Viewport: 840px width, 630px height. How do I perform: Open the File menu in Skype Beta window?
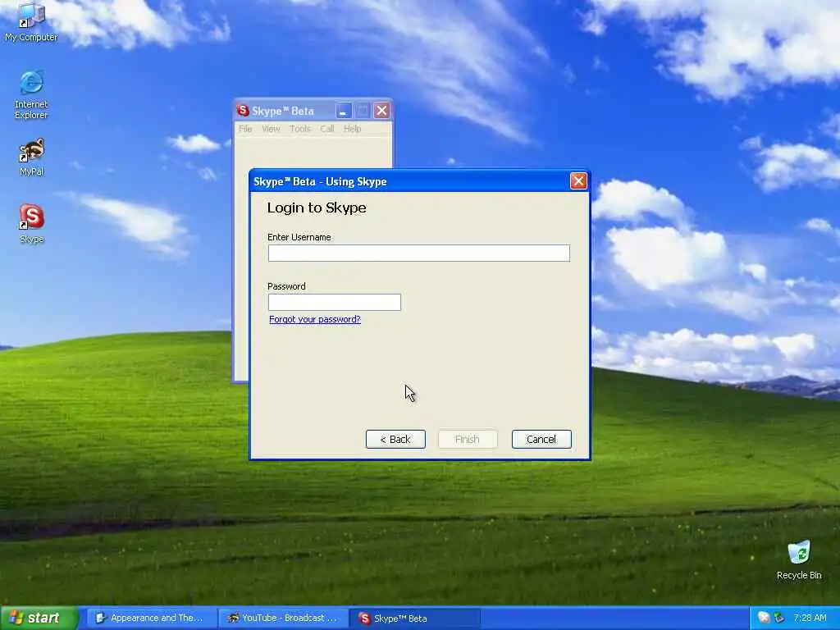[245, 129]
